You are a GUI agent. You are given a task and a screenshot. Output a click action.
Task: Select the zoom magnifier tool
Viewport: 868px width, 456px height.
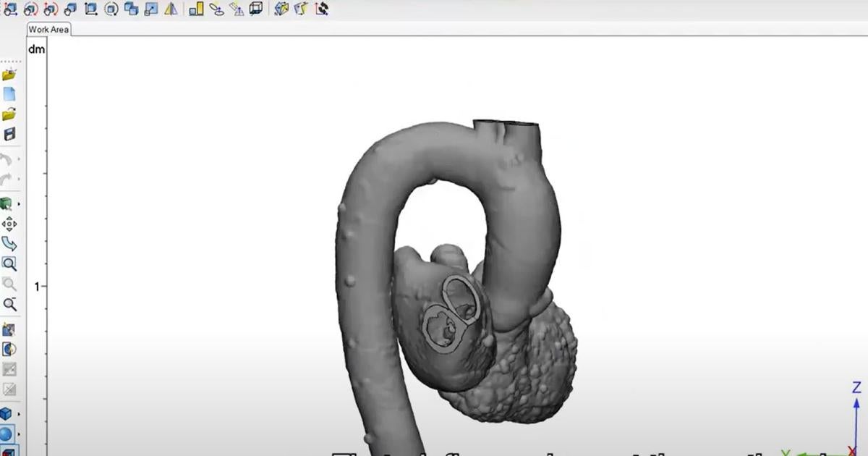tap(9, 264)
